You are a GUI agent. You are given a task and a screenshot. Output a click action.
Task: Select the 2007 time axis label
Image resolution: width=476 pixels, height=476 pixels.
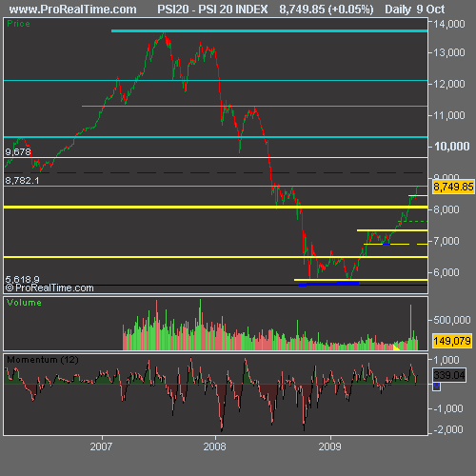coord(101,446)
